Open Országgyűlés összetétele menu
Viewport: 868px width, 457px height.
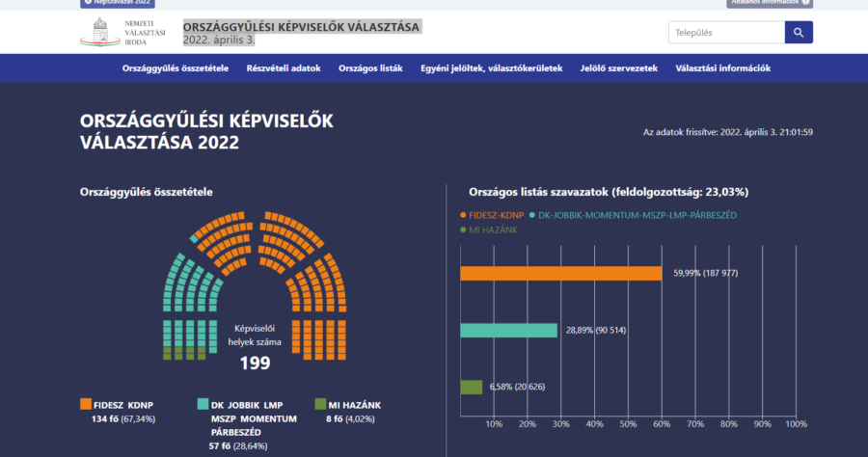click(x=175, y=68)
